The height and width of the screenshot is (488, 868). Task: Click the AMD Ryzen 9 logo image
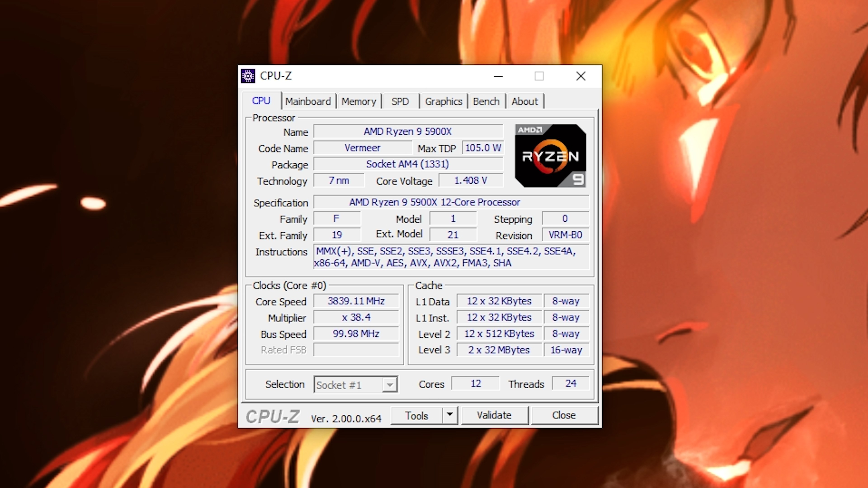coord(550,156)
